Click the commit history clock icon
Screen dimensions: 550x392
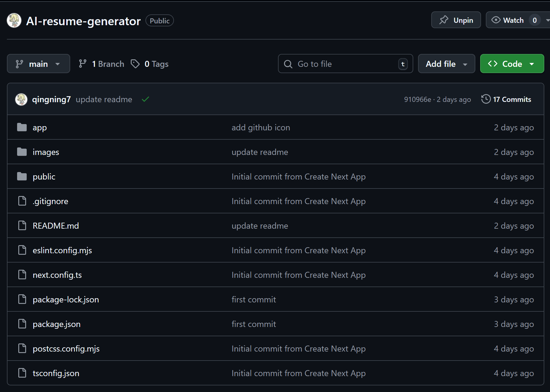486,99
